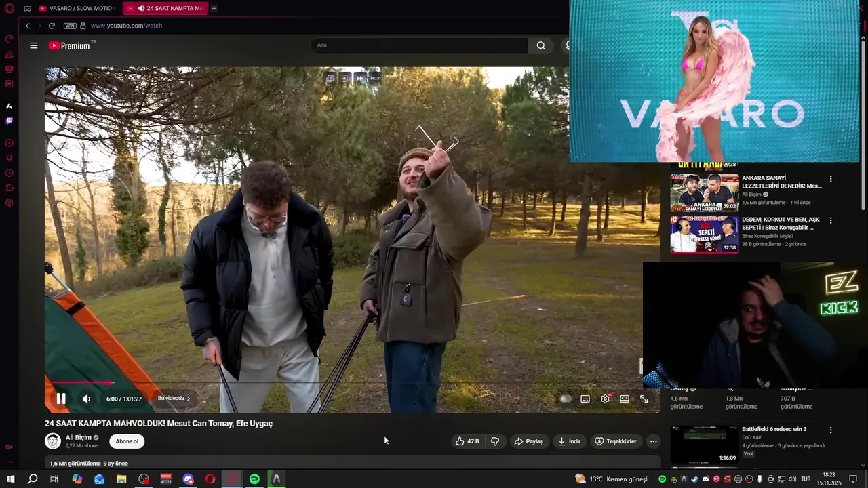Viewport: 868px width, 488px height.
Task: Open Windows taskbar search
Action: [33, 479]
